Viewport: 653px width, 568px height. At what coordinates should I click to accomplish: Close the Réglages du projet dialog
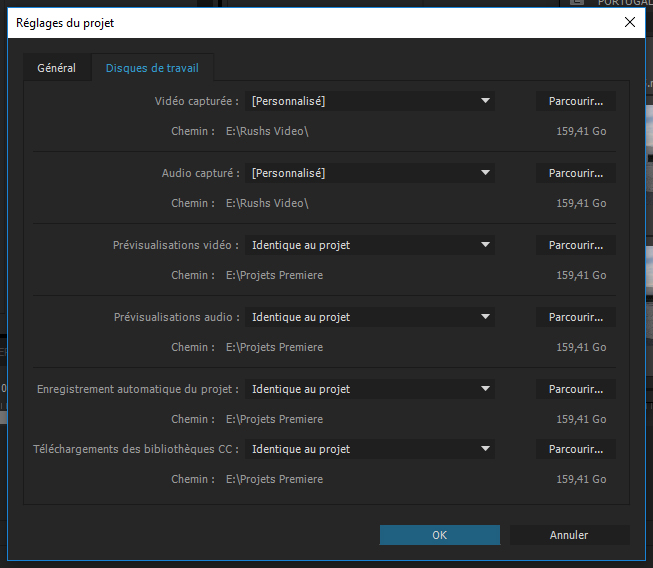(x=630, y=22)
